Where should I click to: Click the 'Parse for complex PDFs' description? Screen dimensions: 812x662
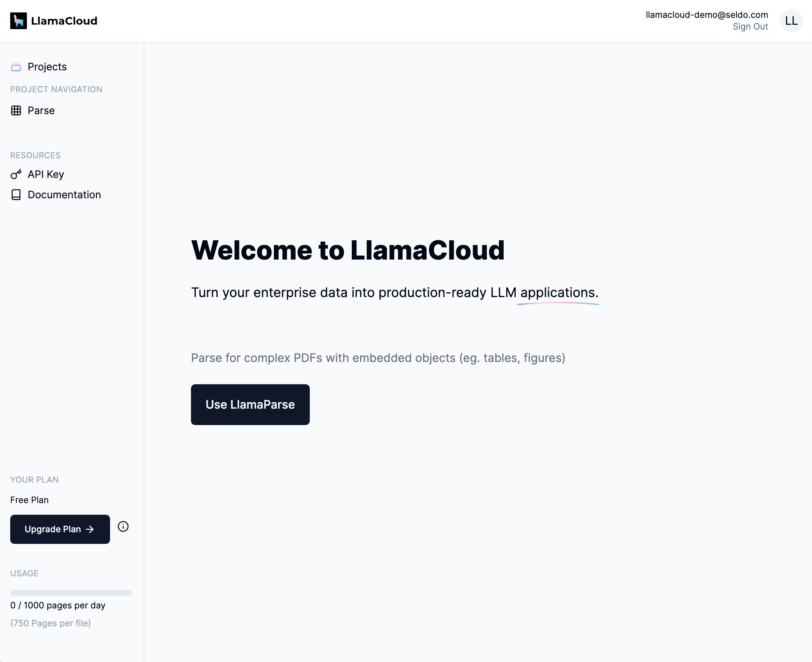(x=378, y=358)
